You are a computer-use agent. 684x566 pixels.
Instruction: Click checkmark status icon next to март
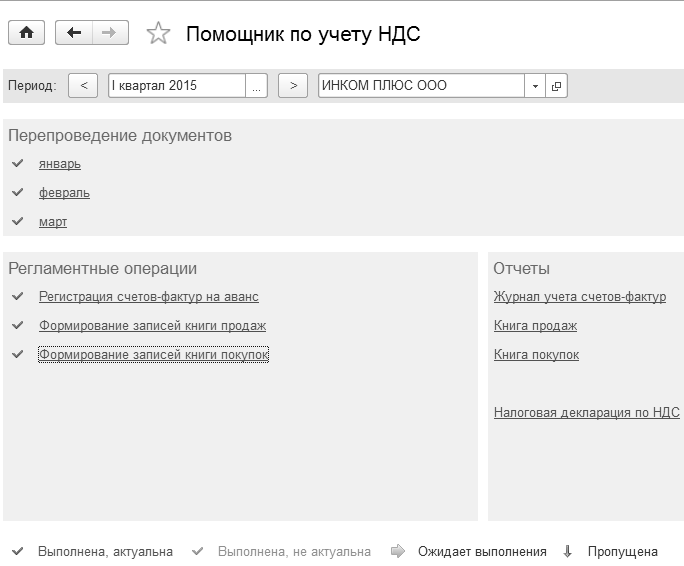point(17,221)
